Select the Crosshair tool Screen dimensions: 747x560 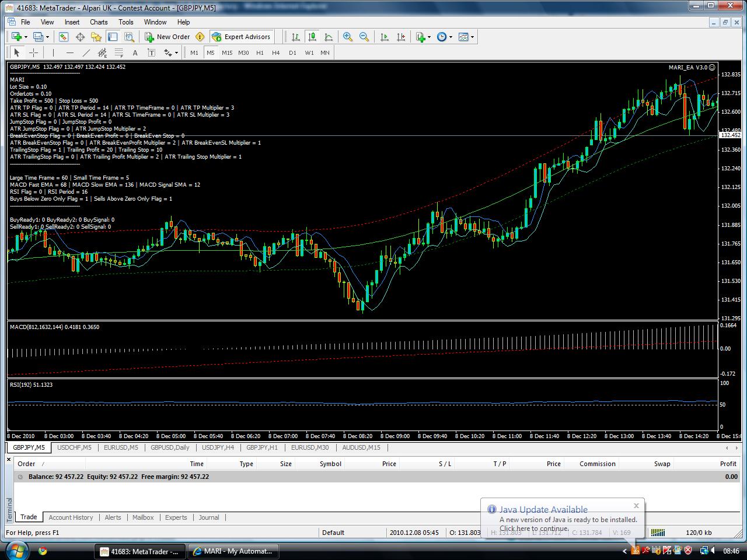(x=33, y=52)
